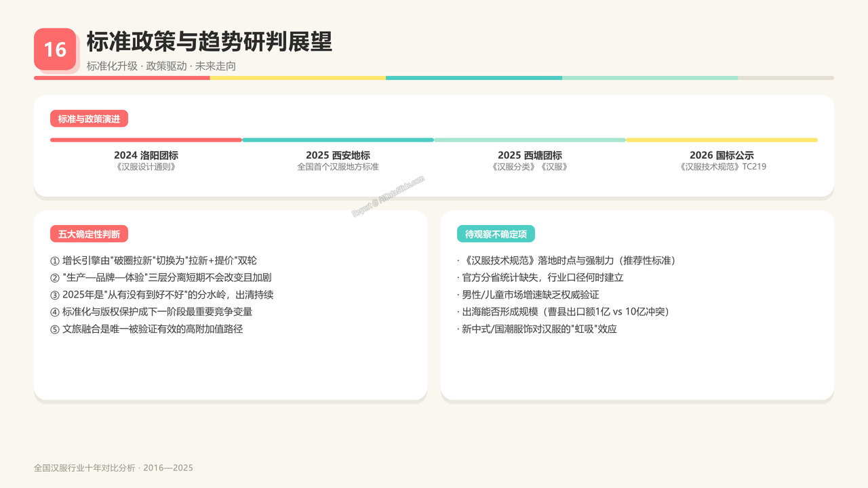Click the 待观察不确定项 label tag
The height and width of the screenshot is (488, 868).
496,234
